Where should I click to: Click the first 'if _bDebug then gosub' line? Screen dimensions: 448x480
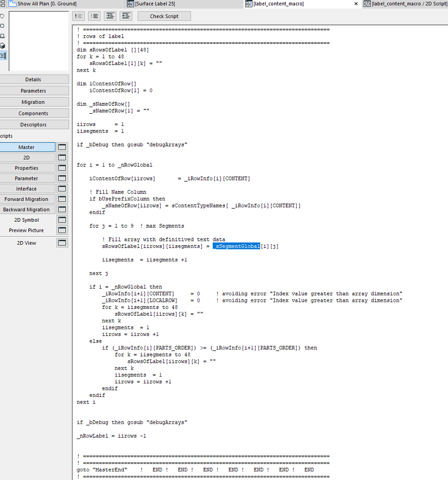click(132, 145)
